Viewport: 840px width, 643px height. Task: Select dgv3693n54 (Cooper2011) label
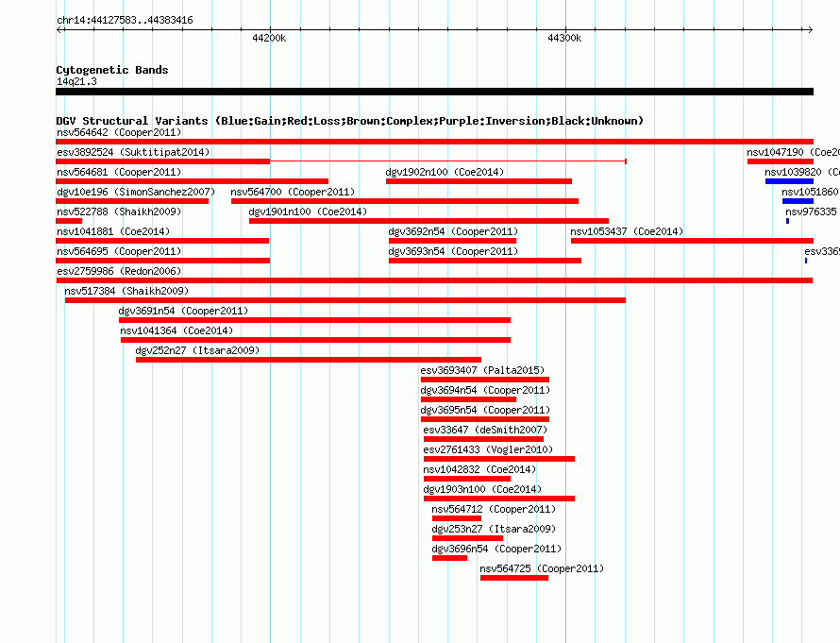tap(453, 251)
